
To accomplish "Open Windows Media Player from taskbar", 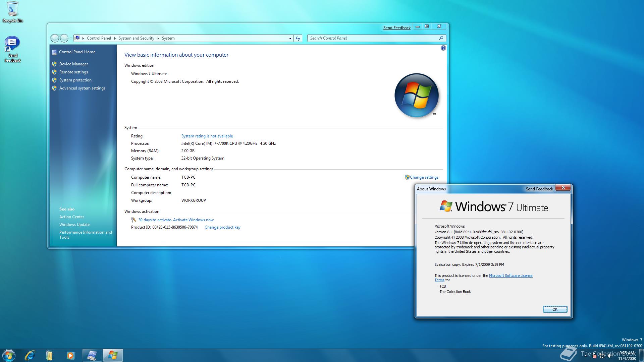I will point(70,355).
